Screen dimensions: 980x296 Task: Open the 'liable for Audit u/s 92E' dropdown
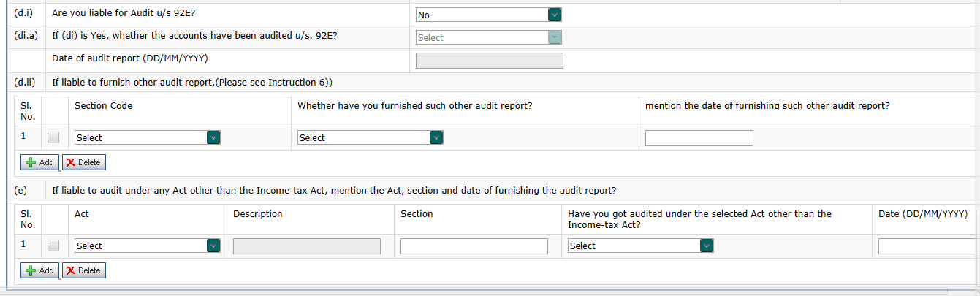click(488, 15)
